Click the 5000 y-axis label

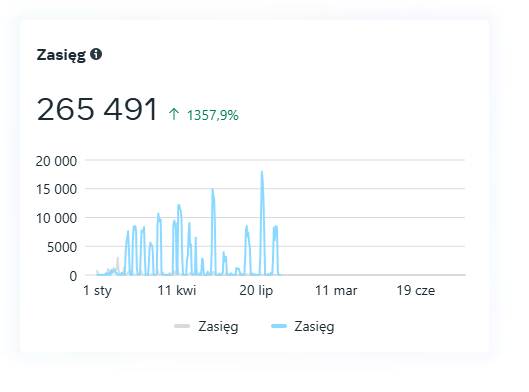[x=62, y=247]
